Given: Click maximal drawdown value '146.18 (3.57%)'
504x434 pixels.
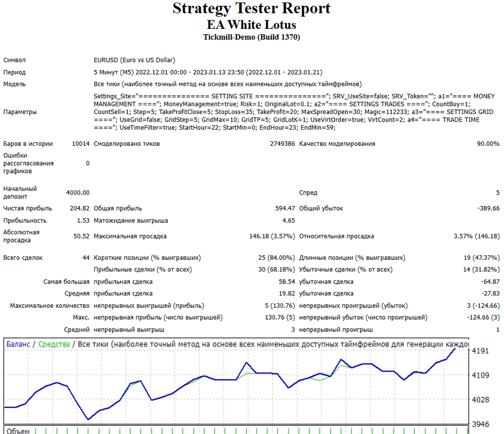Looking at the screenshot, I should click(x=272, y=236).
